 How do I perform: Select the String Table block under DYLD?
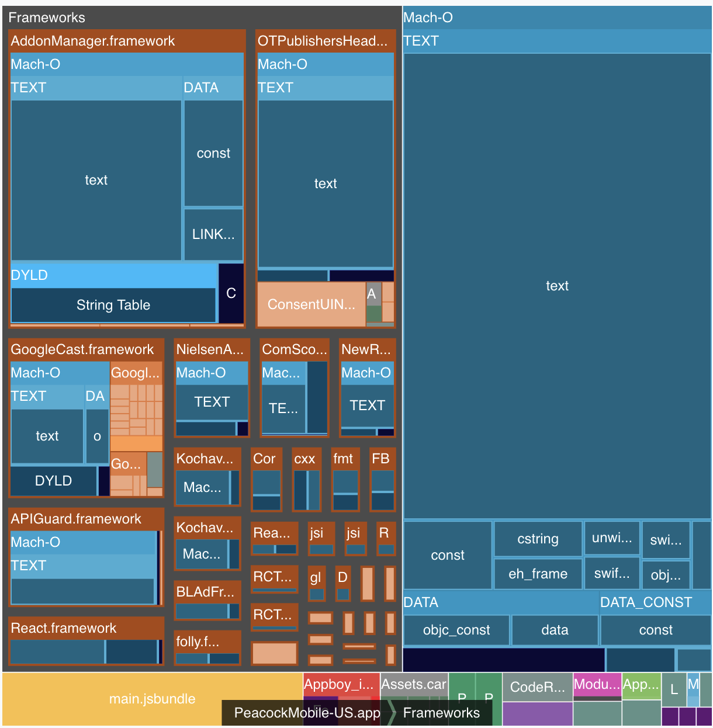113,305
